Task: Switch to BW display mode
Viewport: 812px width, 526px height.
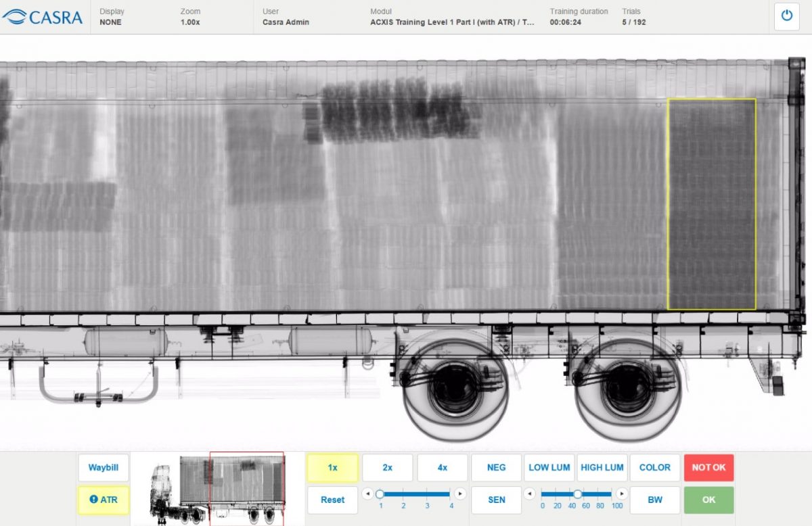Action: [654, 500]
